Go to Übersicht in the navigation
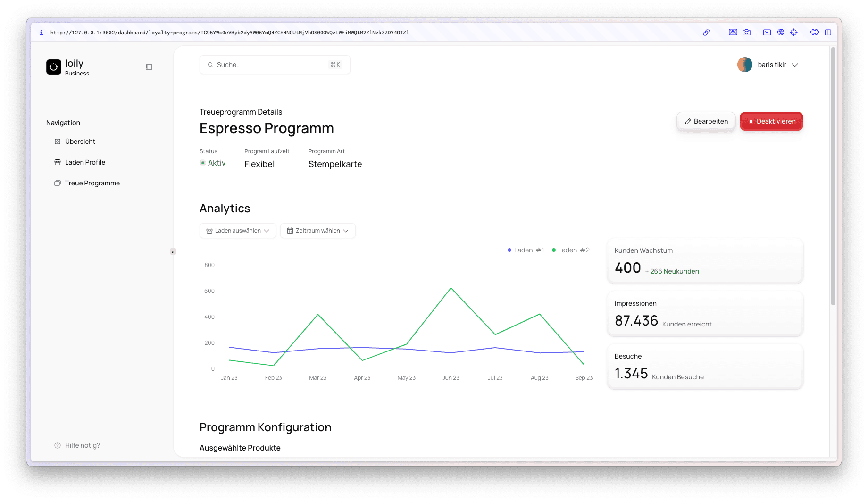Image resolution: width=868 pixels, height=501 pixels. click(80, 142)
